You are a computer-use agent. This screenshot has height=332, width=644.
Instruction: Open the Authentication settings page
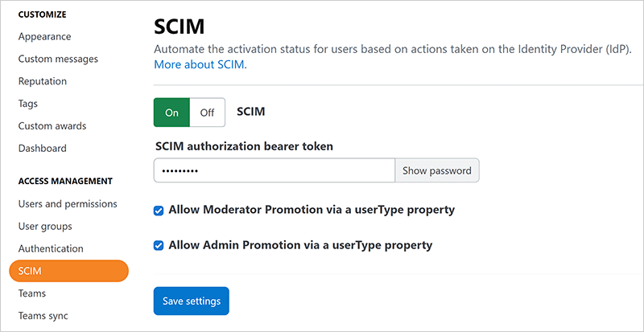[51, 249]
